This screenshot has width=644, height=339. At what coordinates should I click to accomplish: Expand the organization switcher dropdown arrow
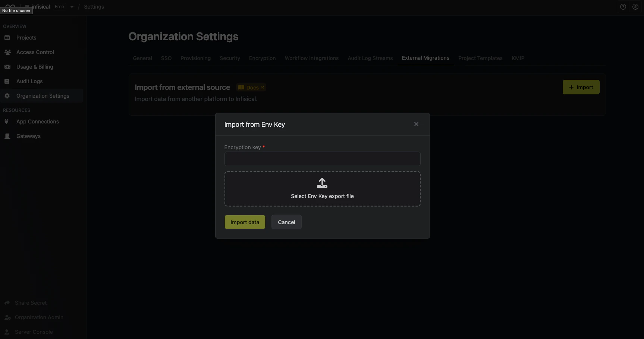[x=72, y=7]
